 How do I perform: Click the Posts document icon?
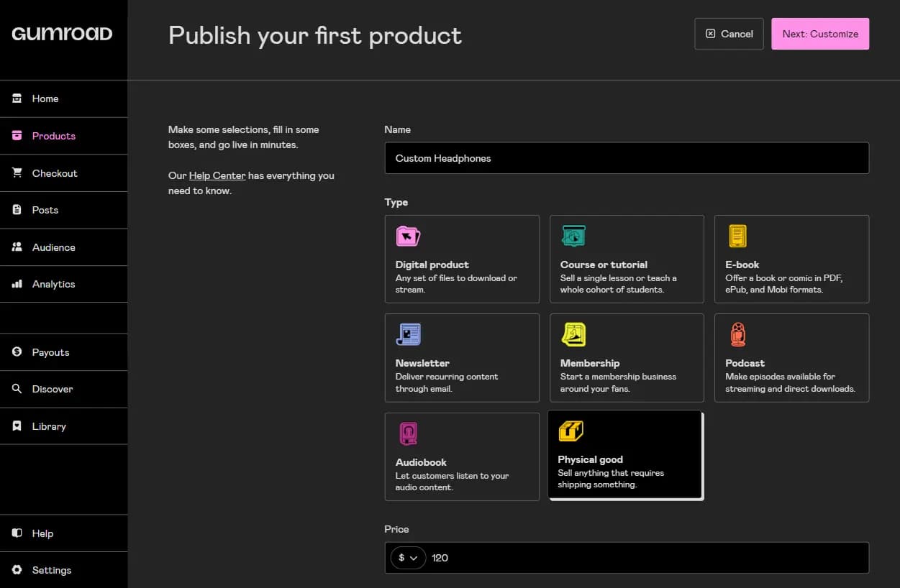tap(17, 210)
